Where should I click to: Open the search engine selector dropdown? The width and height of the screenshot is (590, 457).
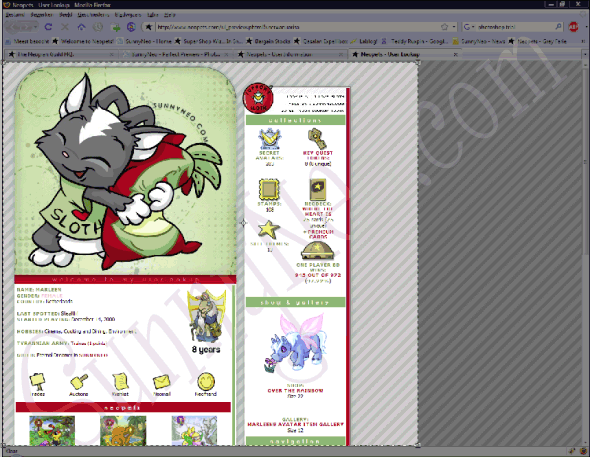coord(469,27)
